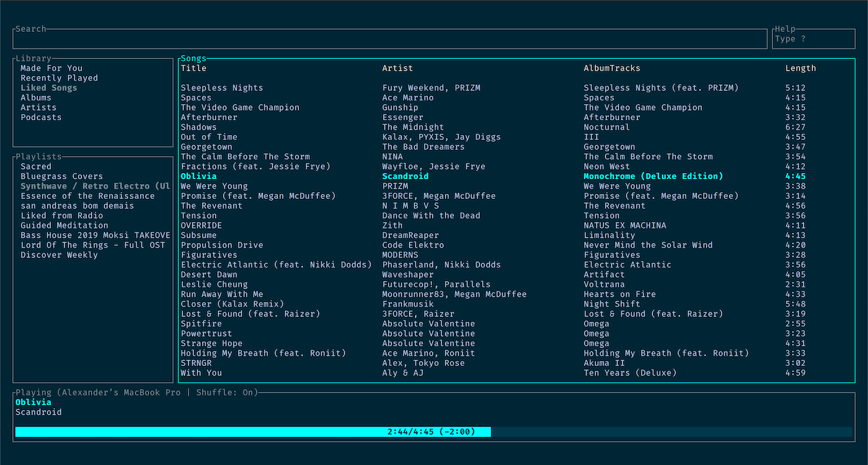Viewport: 868px width, 465px height.
Task: Click the playback progress bar at 2:44/4:45
Action: click(434, 432)
